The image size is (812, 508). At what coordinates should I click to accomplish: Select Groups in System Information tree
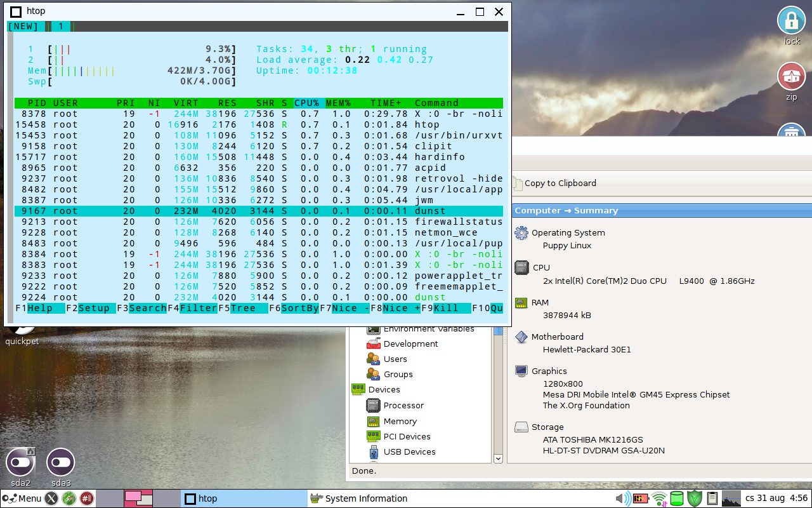[390, 374]
